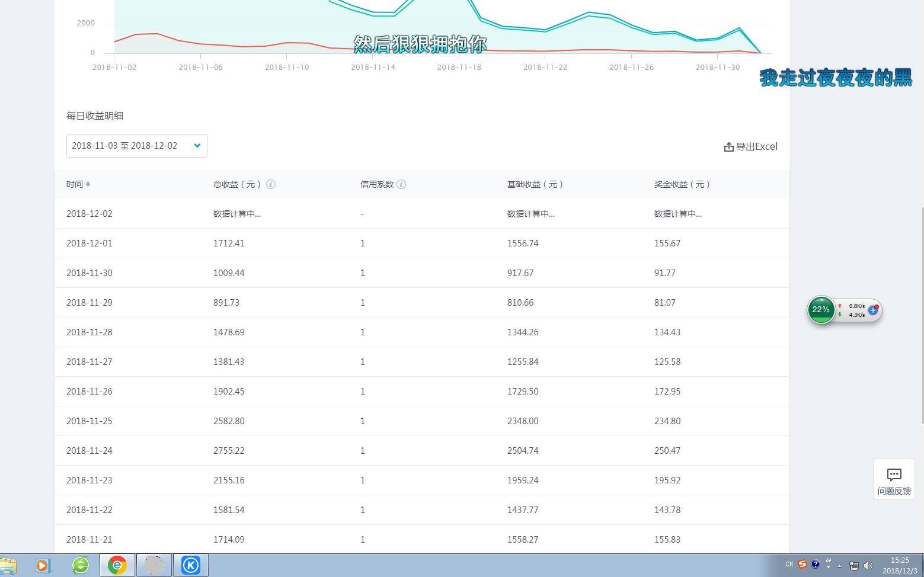924x577 pixels.
Task: Click the 2018-11-24 date cell
Action: [x=89, y=451]
